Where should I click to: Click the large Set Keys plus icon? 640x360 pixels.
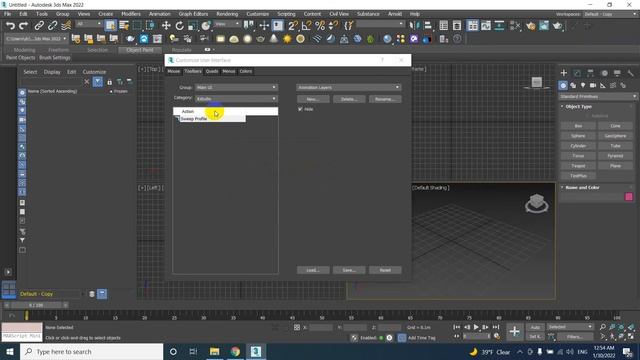click(514, 331)
